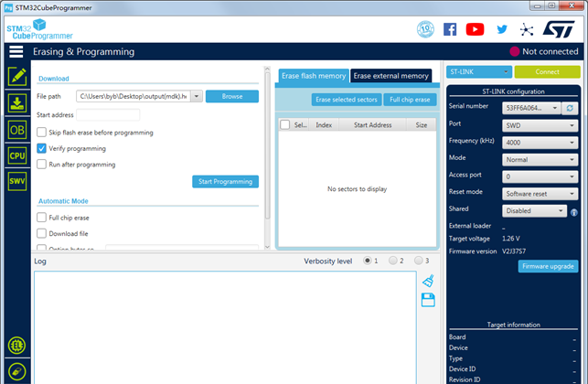Clear the log with broom icon
The height and width of the screenshot is (384, 588).
coord(428,281)
